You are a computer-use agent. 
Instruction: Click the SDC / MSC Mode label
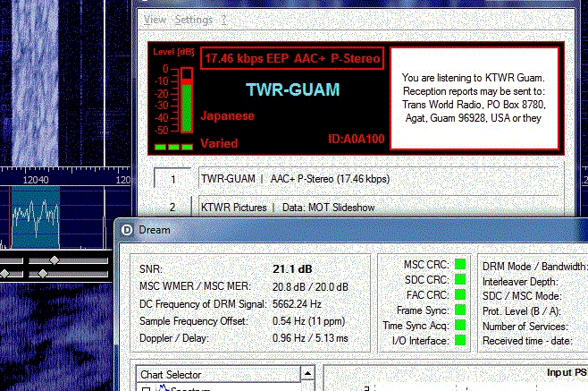[x=522, y=296]
